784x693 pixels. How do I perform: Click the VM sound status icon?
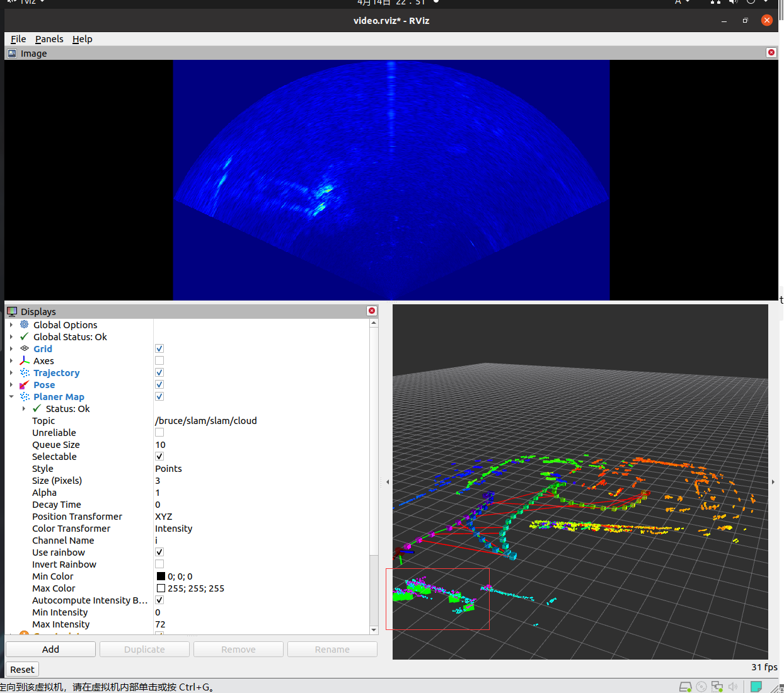733,687
